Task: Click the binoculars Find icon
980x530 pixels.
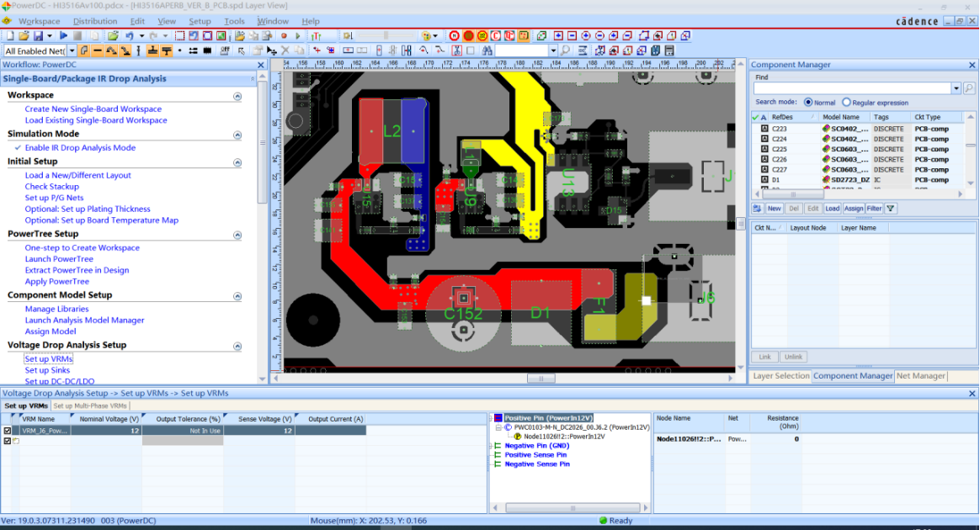Action: pyautogui.click(x=487, y=50)
